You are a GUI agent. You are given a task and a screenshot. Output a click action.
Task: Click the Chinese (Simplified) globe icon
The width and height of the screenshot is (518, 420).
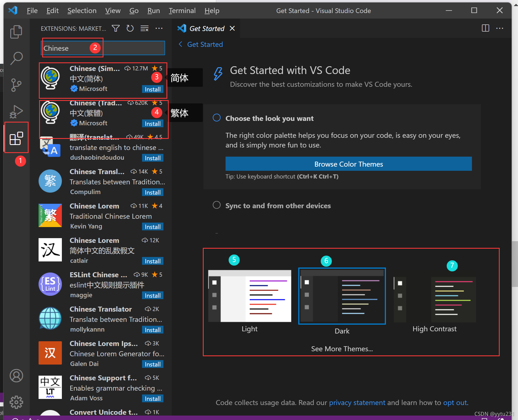(50, 78)
